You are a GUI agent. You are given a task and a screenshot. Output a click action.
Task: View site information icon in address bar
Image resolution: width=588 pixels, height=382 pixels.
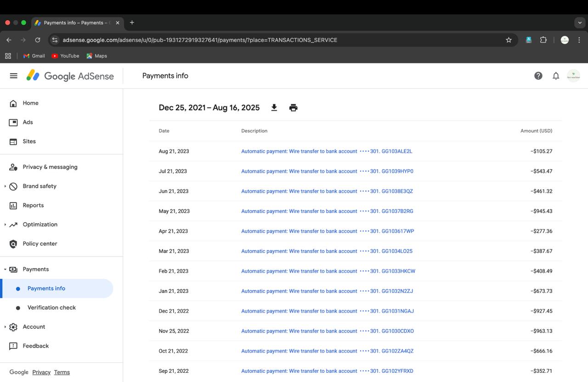coord(55,40)
